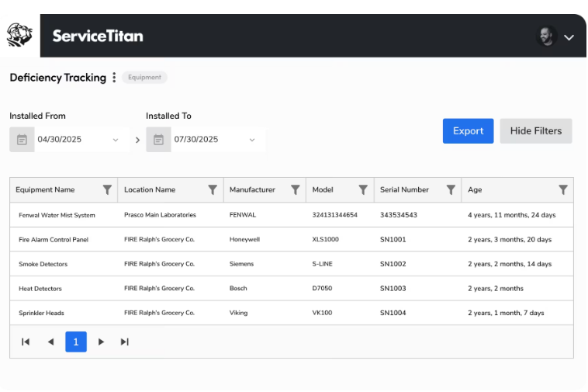This screenshot has height=392, width=588.
Task: Expand the Installed From date dropdown
Action: click(116, 140)
